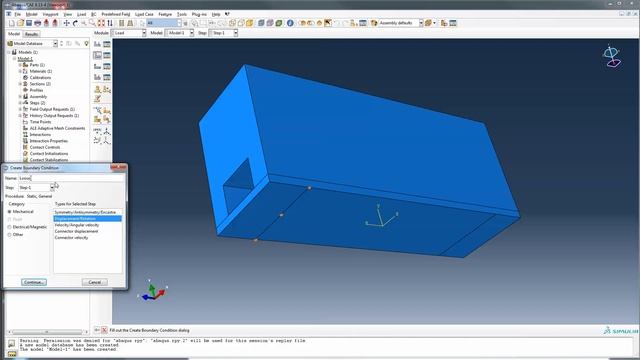640x360 pixels.
Task: Open the Boundary Condition Manager icon
Action: click(x=107, y=55)
